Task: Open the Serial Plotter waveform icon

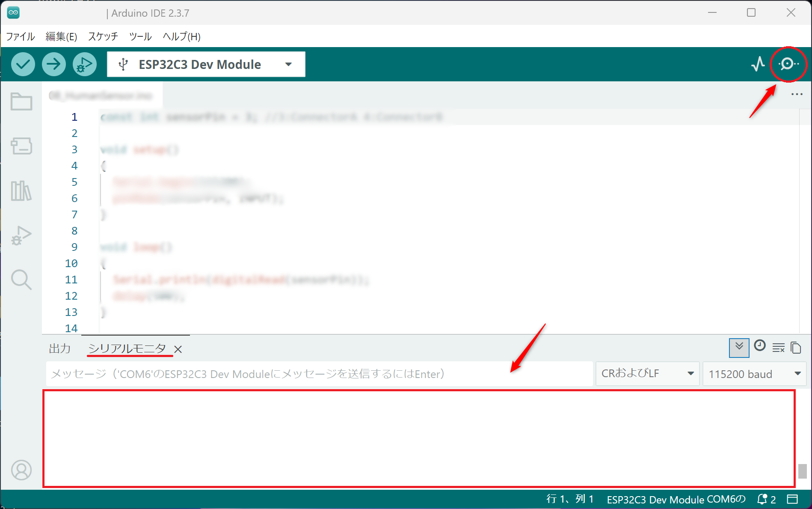Action: [x=758, y=64]
